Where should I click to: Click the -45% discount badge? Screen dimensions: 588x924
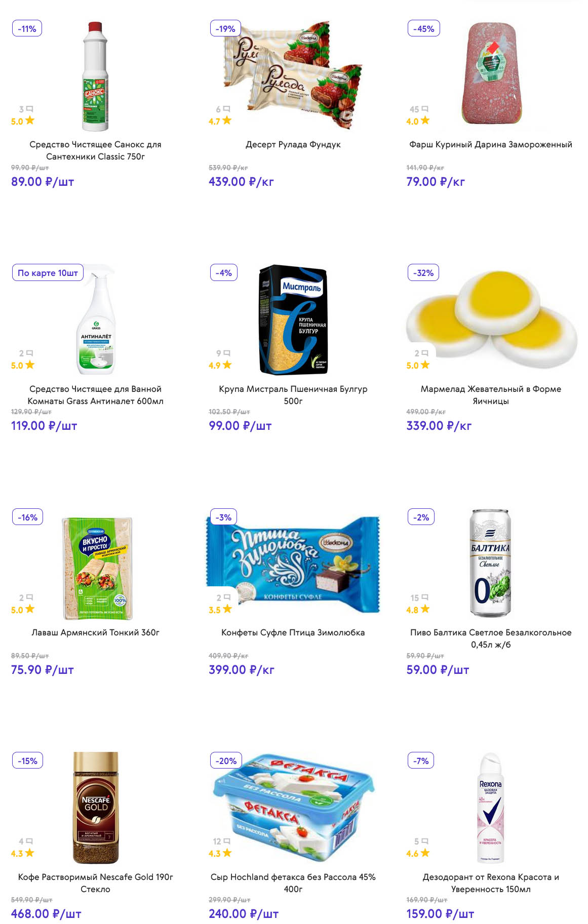pyautogui.click(x=423, y=29)
